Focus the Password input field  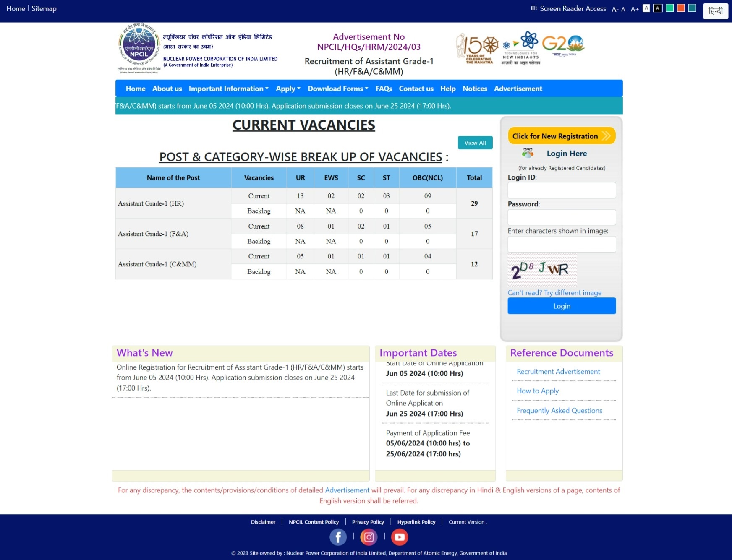pos(562,217)
